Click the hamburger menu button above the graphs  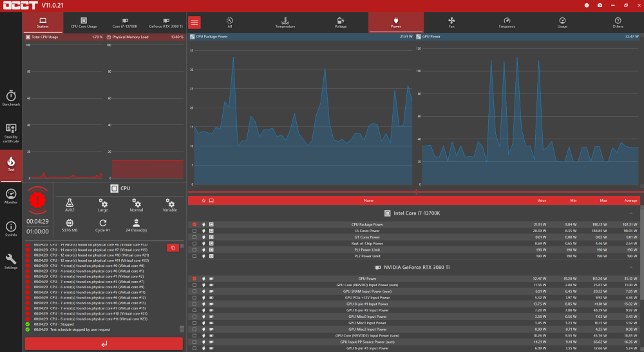coord(194,23)
